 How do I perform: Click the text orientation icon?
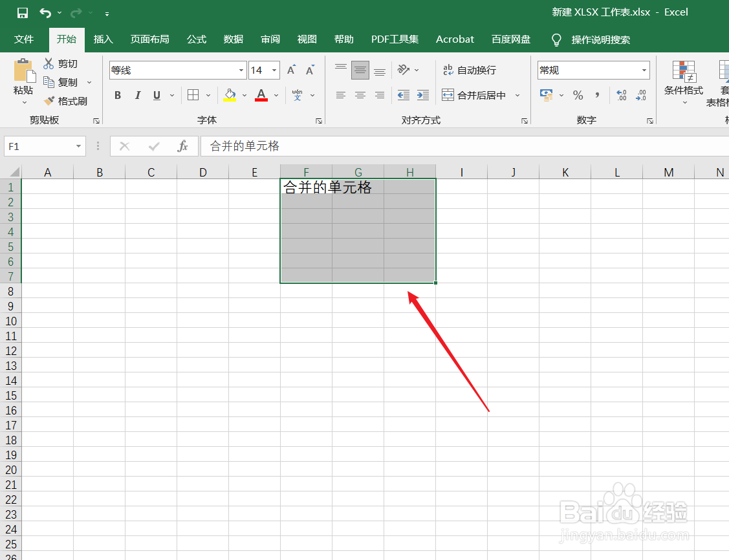(x=403, y=70)
